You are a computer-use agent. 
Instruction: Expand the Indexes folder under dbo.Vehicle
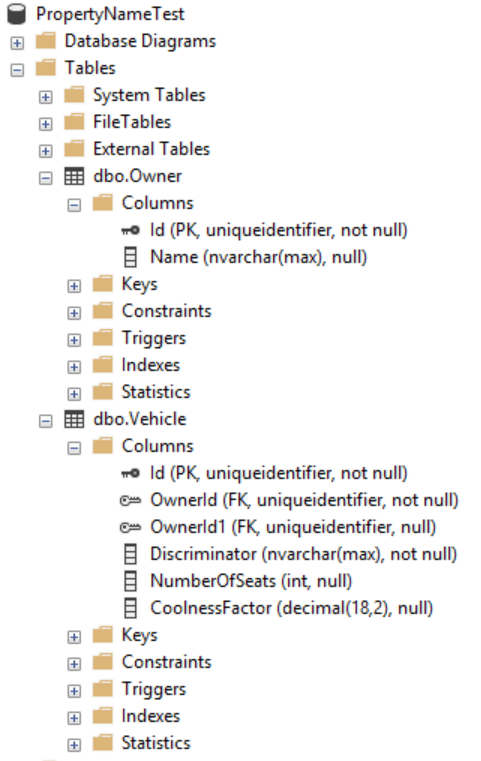coord(74,718)
